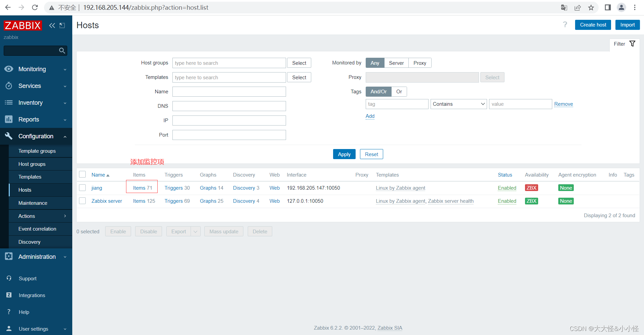Click the sidebar auto-hide icon
644x335 pixels.
click(62, 26)
